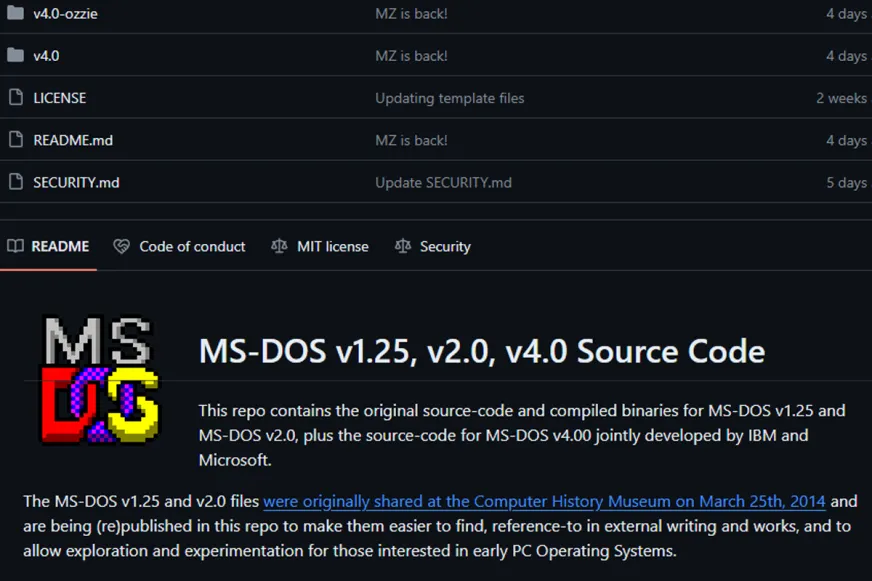Click the v4.0 folder icon
This screenshot has width=872, height=581.
tap(16, 55)
